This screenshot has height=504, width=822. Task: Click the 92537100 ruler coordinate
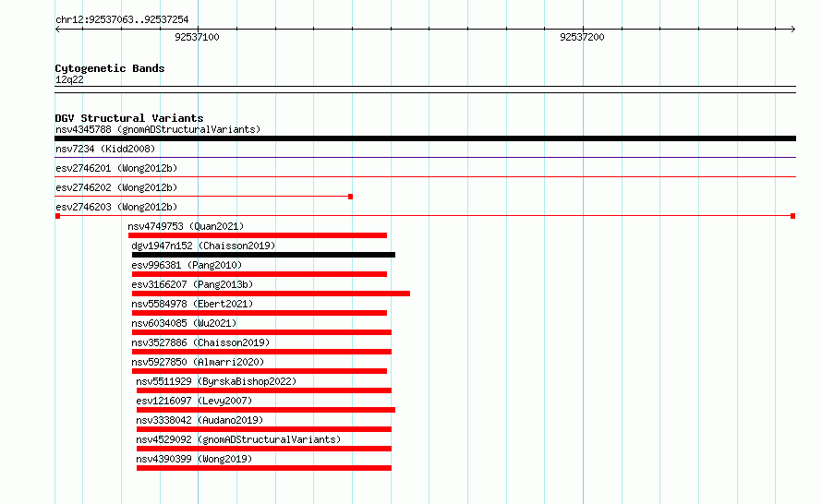click(197, 37)
